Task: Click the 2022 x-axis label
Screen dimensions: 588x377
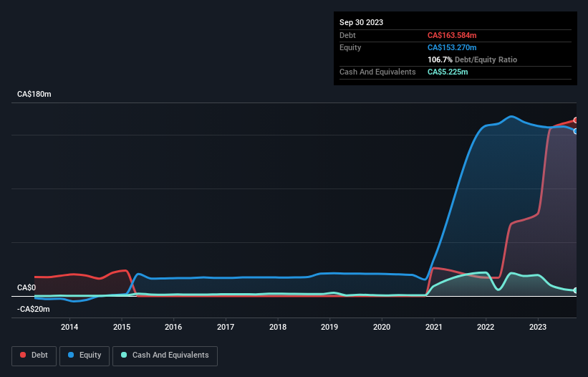Action: 486,327
